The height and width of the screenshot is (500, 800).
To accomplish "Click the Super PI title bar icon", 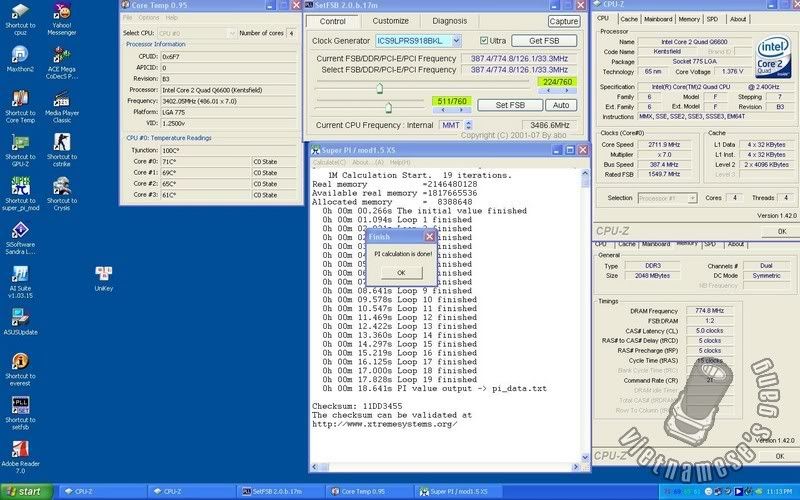I will click(x=316, y=150).
